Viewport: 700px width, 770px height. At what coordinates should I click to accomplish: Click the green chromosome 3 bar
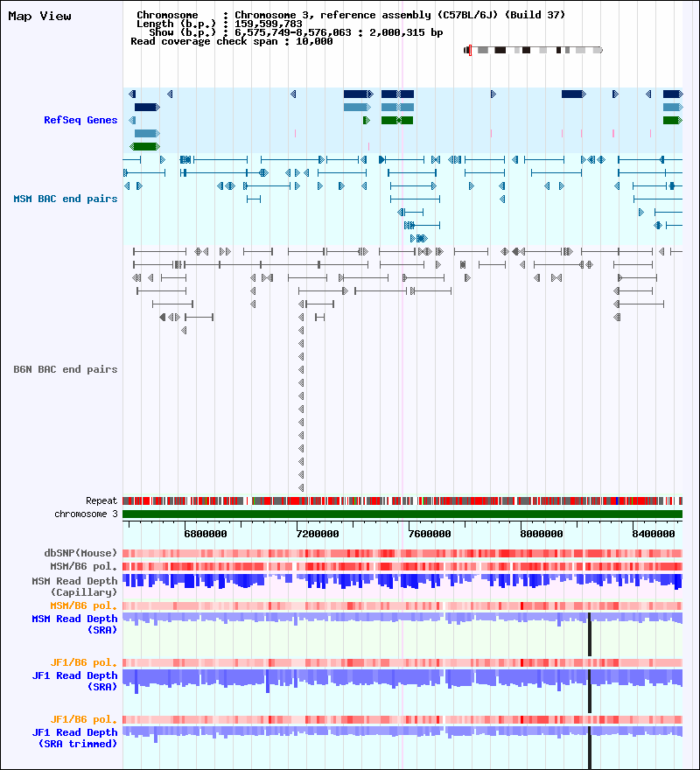coord(402,514)
